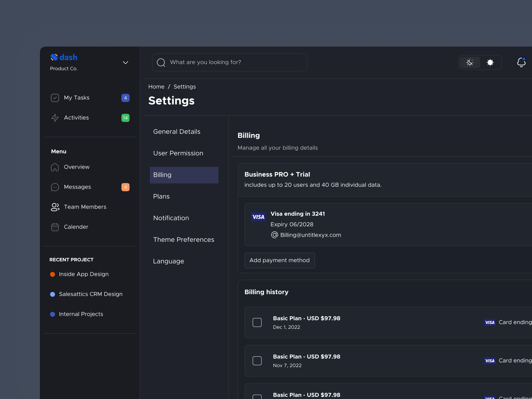Expand the Product Co. workspace chevron

click(x=125, y=63)
